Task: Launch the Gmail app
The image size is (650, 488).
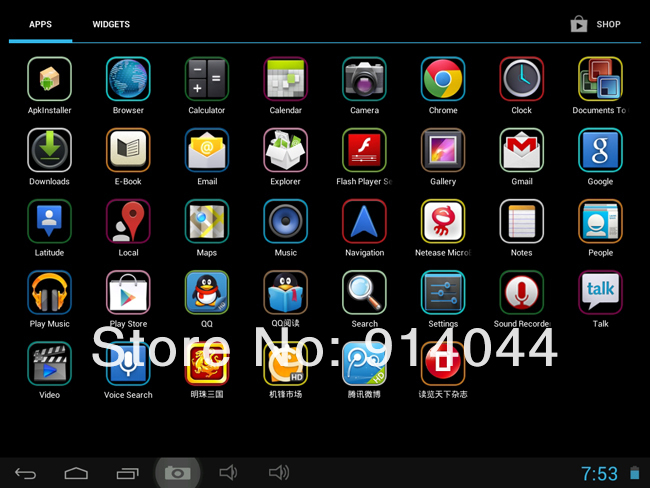Action: tap(521, 150)
